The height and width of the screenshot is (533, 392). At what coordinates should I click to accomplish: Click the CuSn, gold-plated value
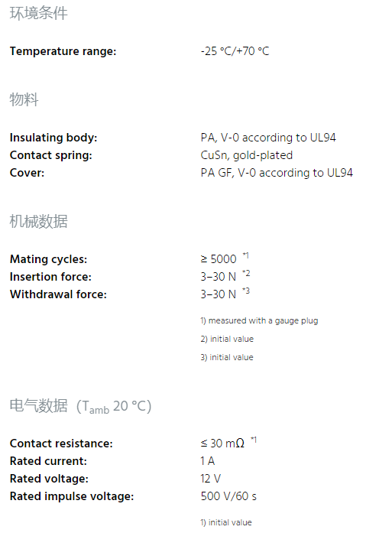(x=246, y=155)
